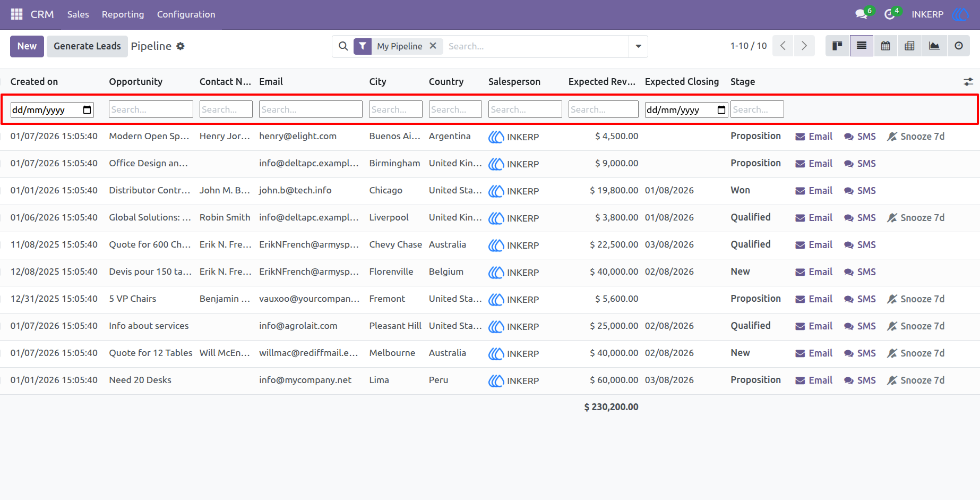Click the main Search box
The image size is (980, 500).
pyautogui.click(x=536, y=46)
